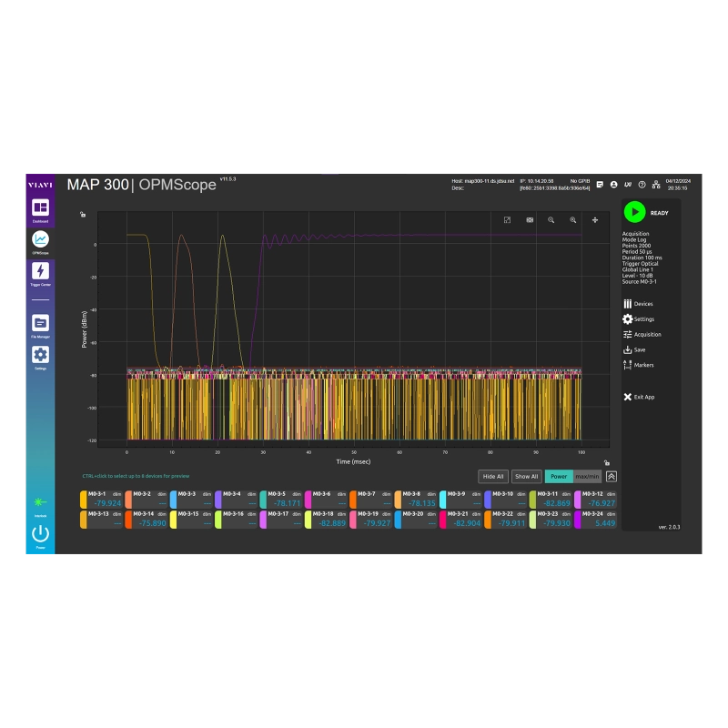Click Exit App

[x=639, y=397]
